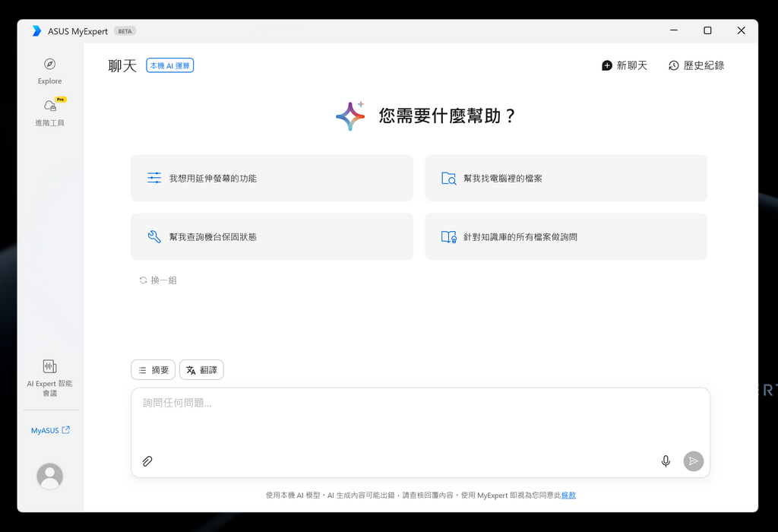Click the paperclip attach file icon
This screenshot has height=532, width=778.
[x=147, y=461]
